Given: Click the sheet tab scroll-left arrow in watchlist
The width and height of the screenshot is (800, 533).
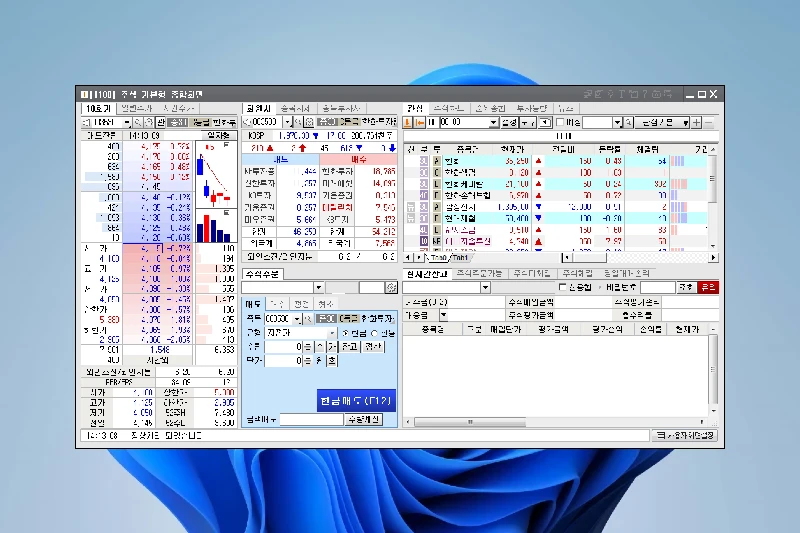Looking at the screenshot, I should pyautogui.click(x=408, y=258).
